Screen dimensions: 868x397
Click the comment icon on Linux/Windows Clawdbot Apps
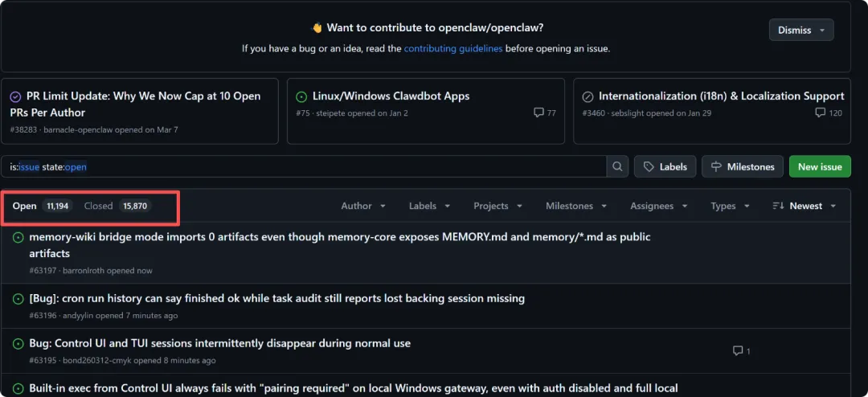click(x=538, y=113)
